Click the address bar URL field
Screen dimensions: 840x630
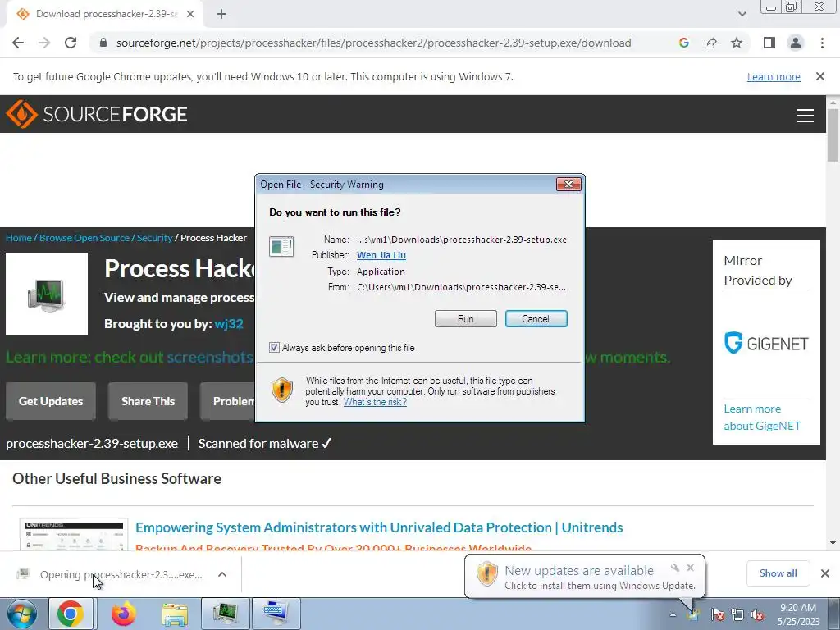(373, 43)
